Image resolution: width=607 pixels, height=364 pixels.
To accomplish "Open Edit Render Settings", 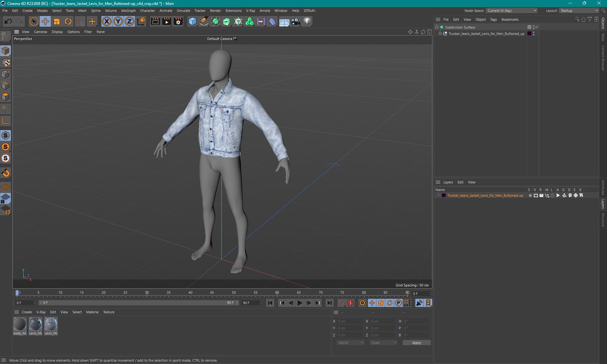I will pos(178,22).
